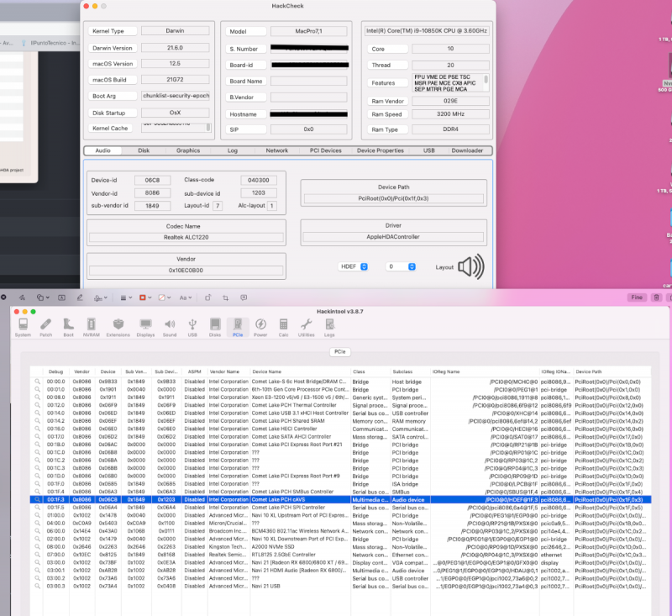Open the fill color dropdown
The image size is (672, 616).
pyautogui.click(x=165, y=297)
